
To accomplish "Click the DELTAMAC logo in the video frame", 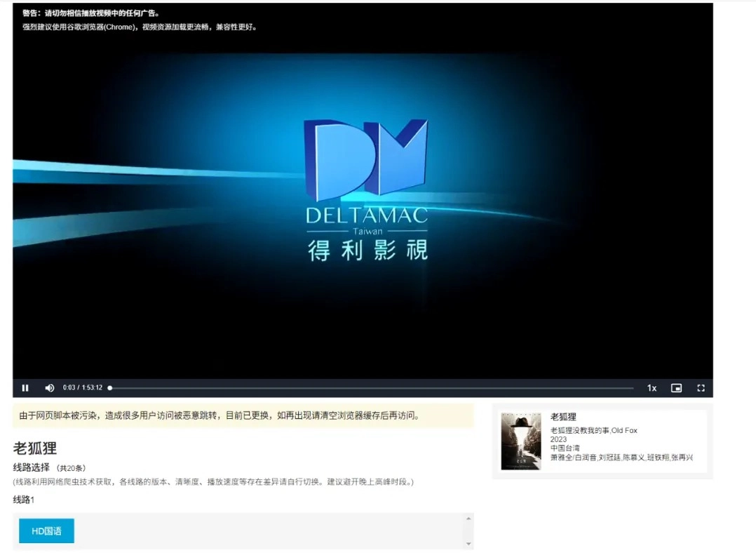I will (x=366, y=189).
